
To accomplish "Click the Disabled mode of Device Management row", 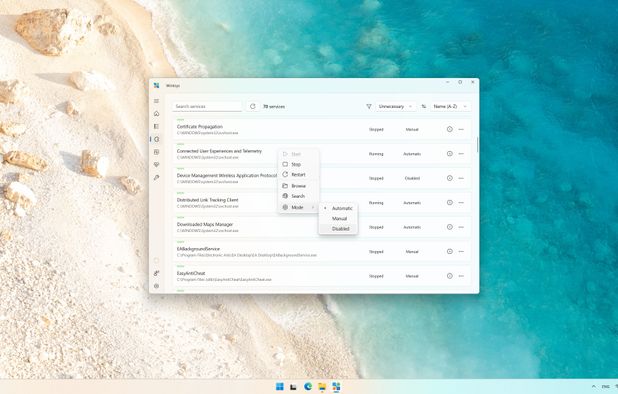I will (x=412, y=178).
